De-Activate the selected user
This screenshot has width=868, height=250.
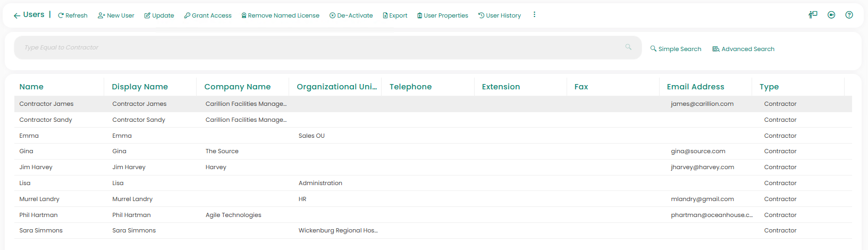tap(351, 15)
